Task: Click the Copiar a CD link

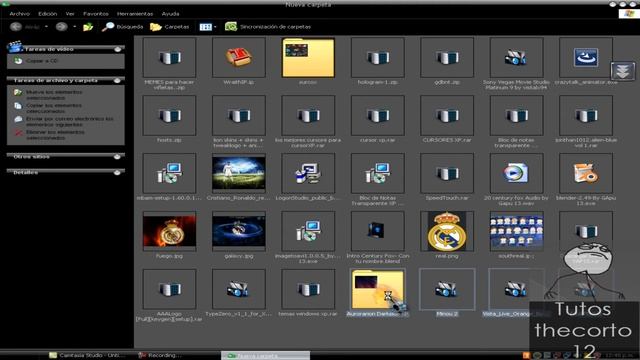Action: pos(42,61)
